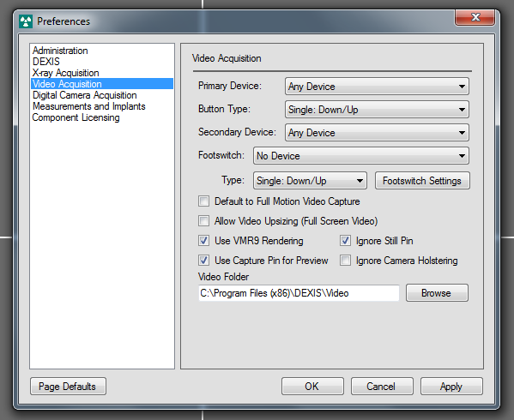Select Digital Camera Acquisition page
The height and width of the screenshot is (420, 514).
click(x=85, y=95)
